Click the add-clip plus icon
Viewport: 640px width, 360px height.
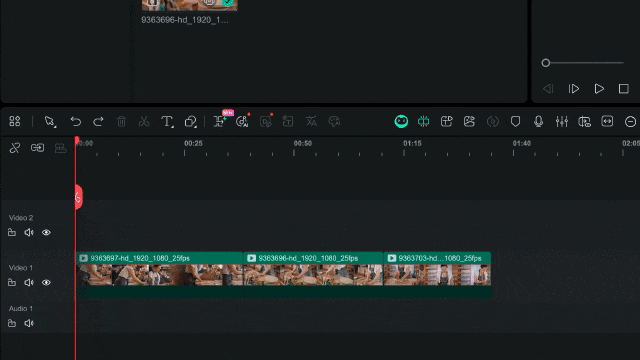tap(447, 121)
